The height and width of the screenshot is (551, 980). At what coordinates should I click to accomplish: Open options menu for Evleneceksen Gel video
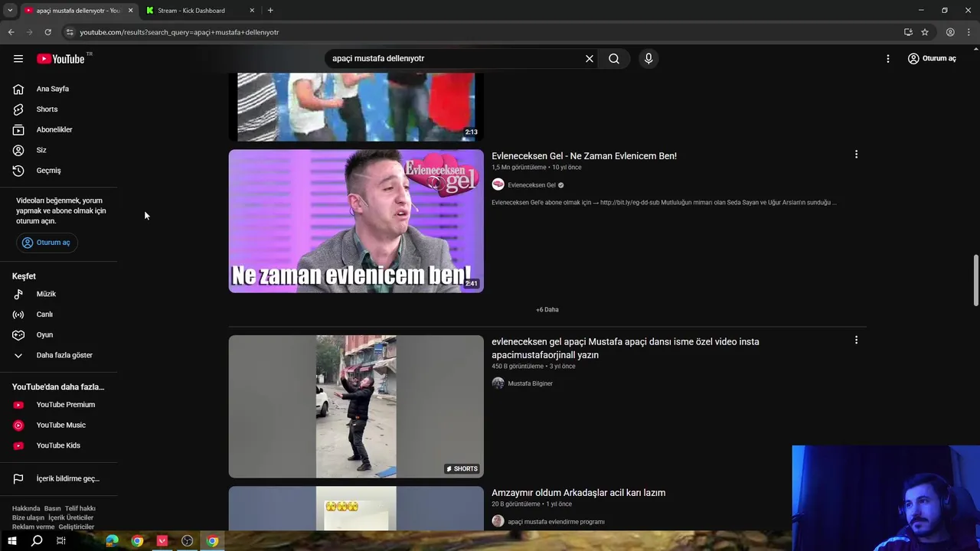(x=856, y=155)
